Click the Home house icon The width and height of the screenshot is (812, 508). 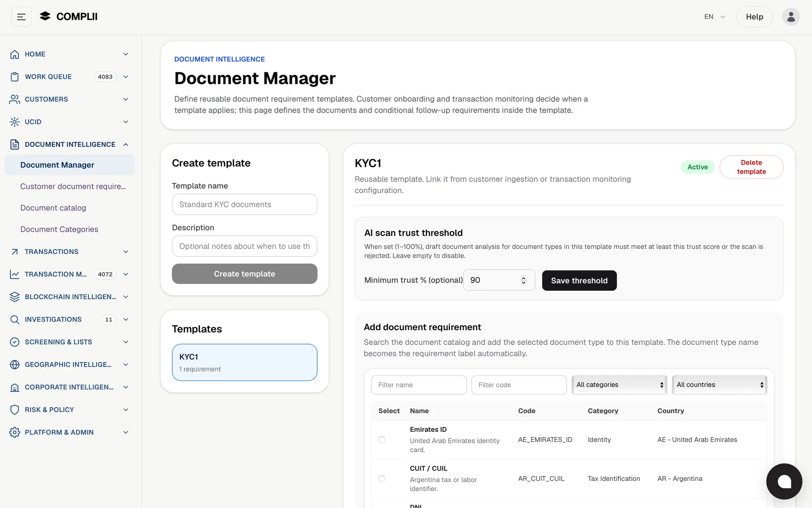tap(15, 54)
